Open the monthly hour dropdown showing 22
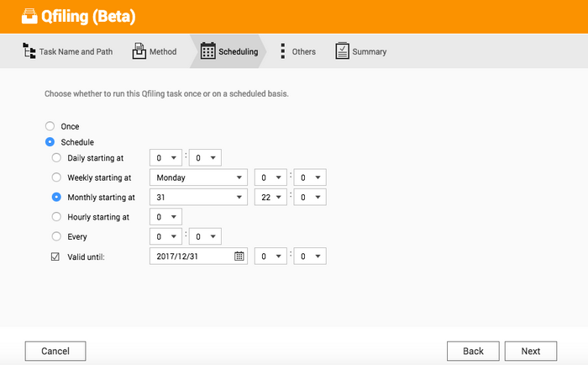 pos(270,197)
